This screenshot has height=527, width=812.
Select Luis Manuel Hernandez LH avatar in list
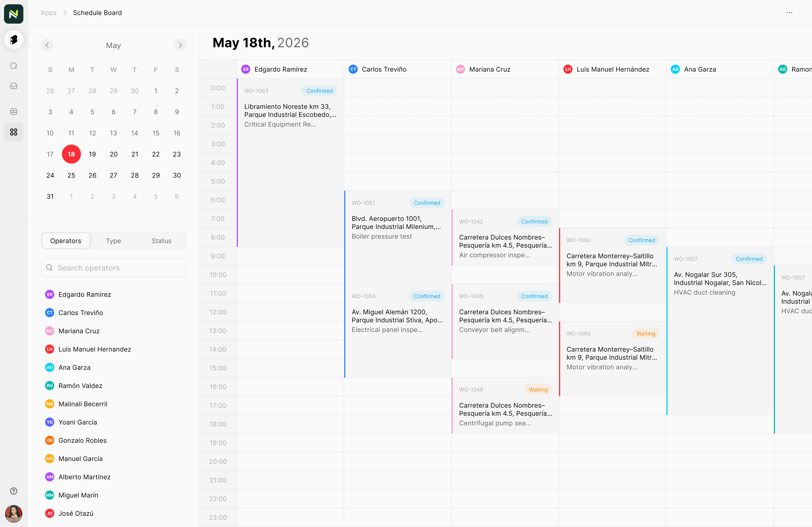[x=50, y=349]
